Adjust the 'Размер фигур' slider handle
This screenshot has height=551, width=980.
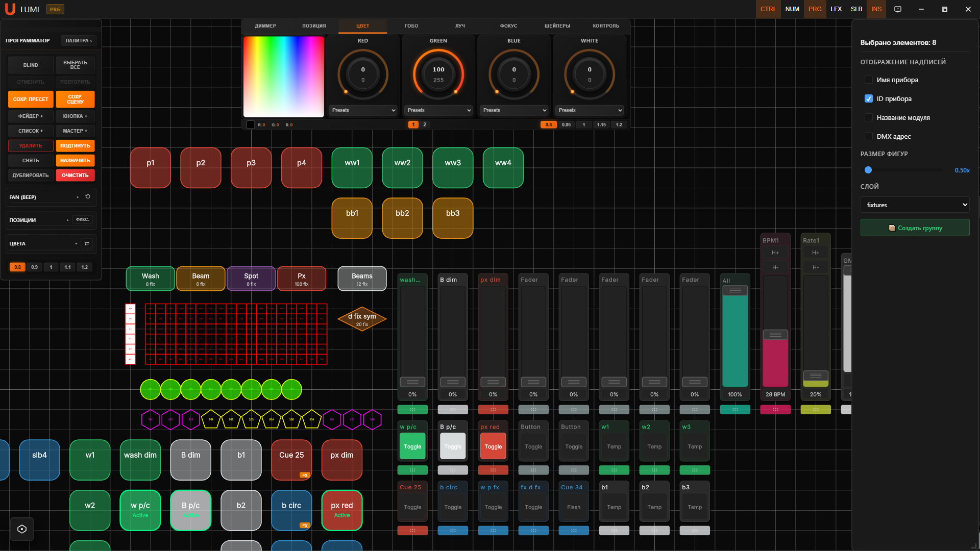(x=868, y=170)
